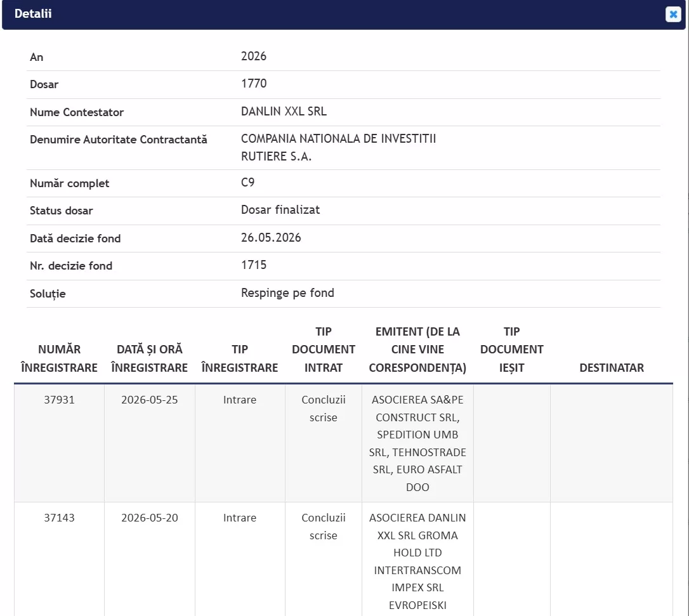Viewport: 689px width, 616px height.
Task: Click Intrare in row 37931
Action: (239, 400)
